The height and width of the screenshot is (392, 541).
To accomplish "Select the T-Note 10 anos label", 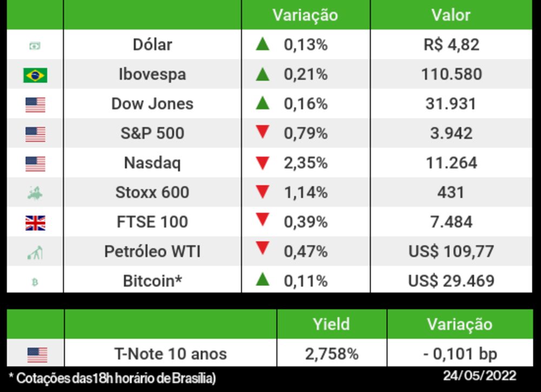I will point(170,354).
